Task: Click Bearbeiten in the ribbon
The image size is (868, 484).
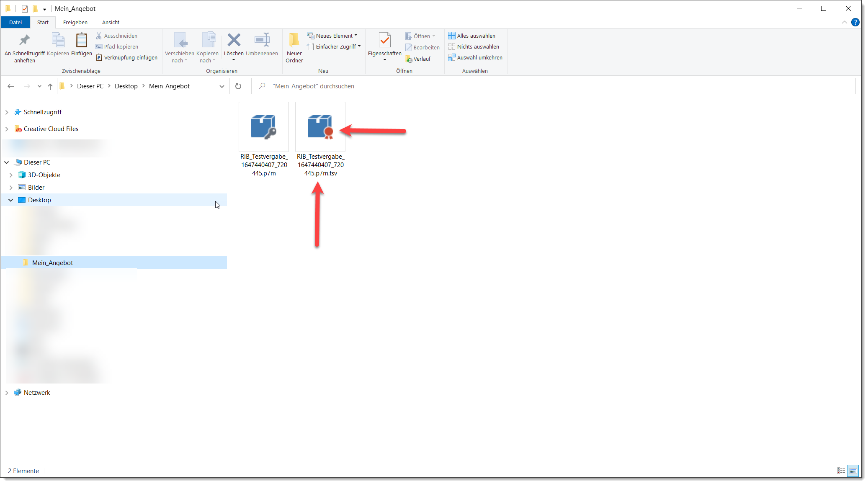Action: [422, 48]
